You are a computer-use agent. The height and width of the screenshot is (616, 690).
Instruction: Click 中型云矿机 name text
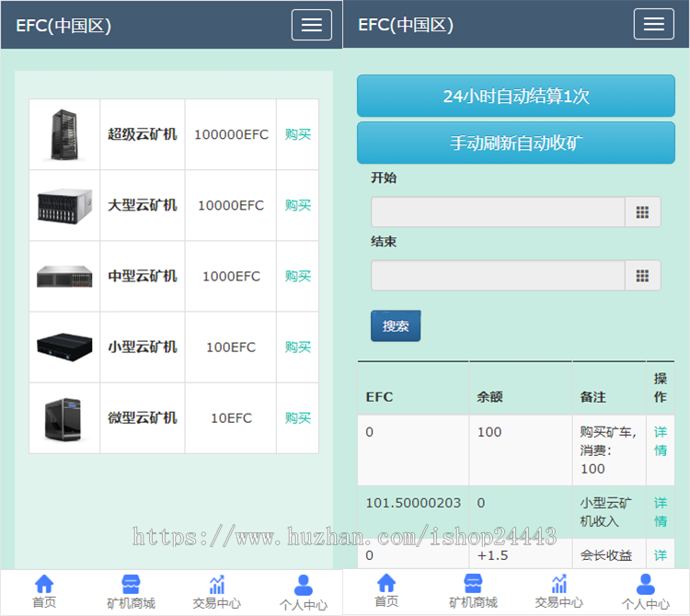[x=143, y=276]
